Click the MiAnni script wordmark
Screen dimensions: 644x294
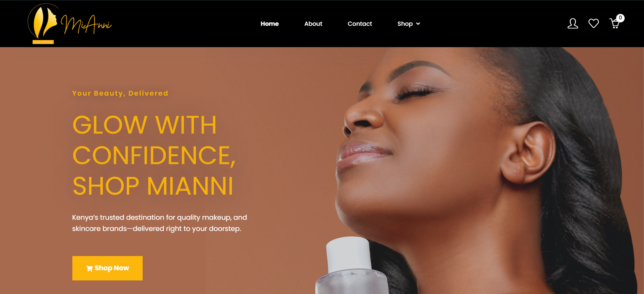pyautogui.click(x=86, y=24)
